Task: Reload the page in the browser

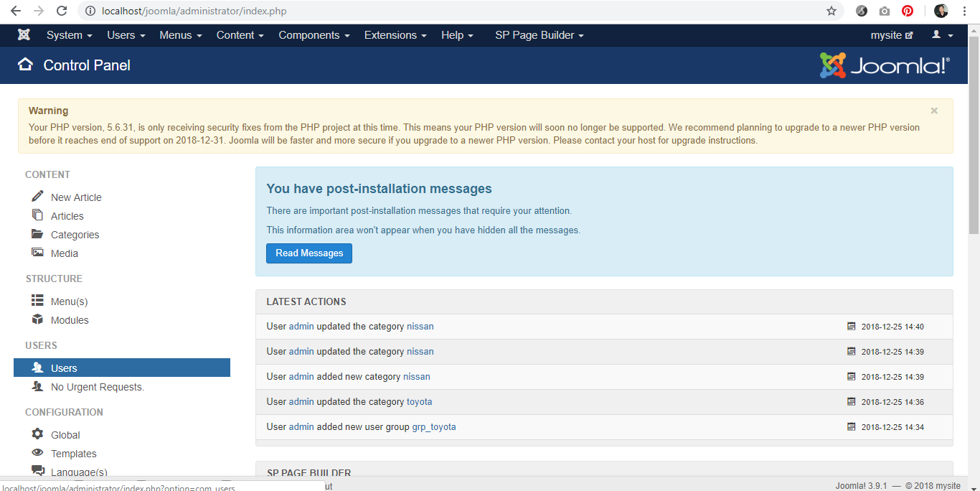Action: tap(62, 11)
